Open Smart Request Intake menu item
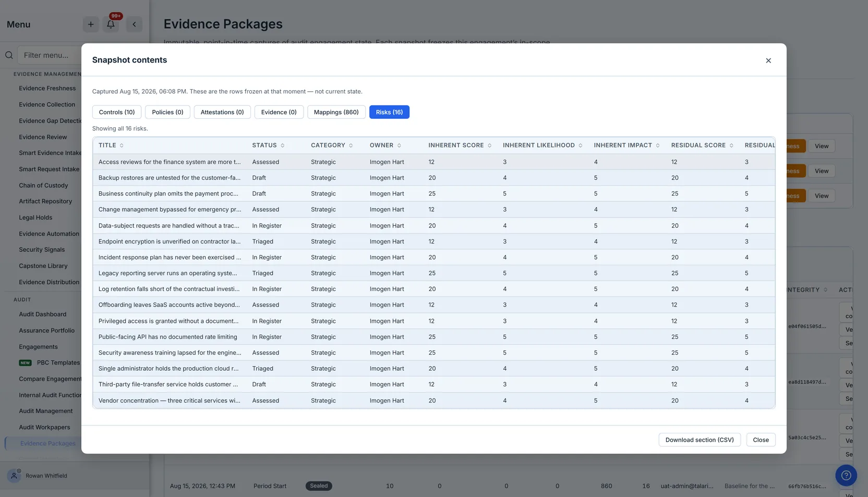The image size is (868, 497). 49,169
